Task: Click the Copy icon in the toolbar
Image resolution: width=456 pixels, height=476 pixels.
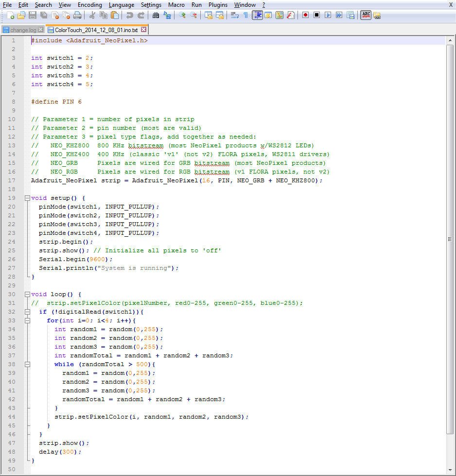Action: [104, 15]
